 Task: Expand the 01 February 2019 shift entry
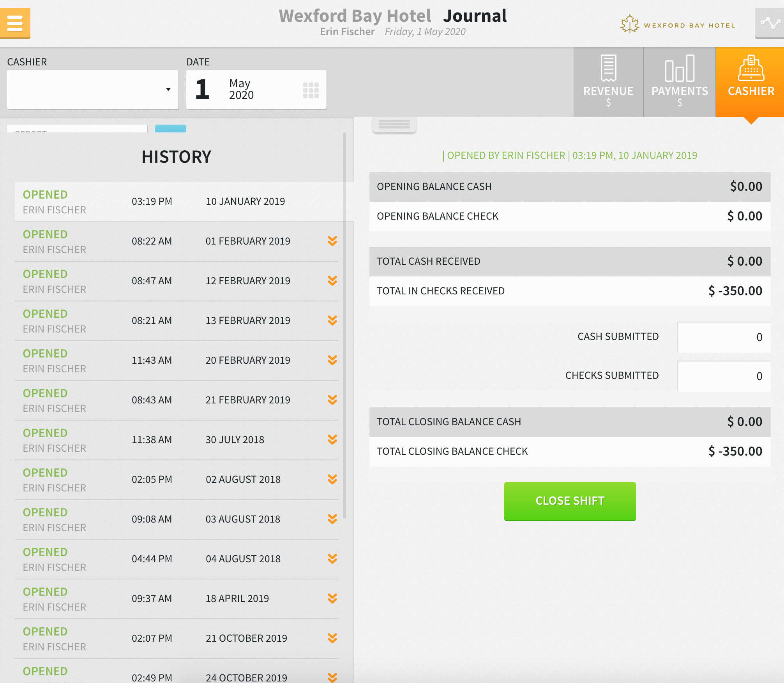pyautogui.click(x=332, y=241)
